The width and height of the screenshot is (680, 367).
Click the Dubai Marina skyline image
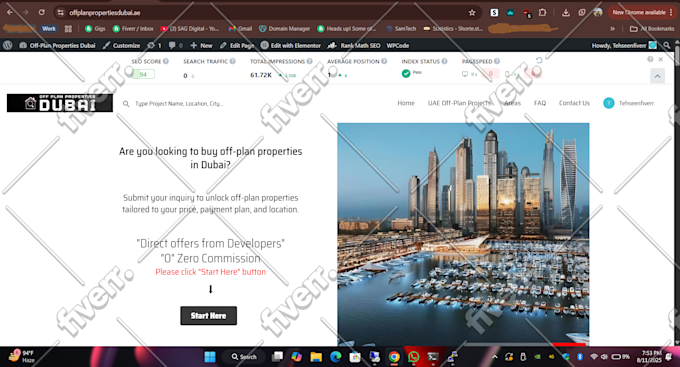(463, 234)
